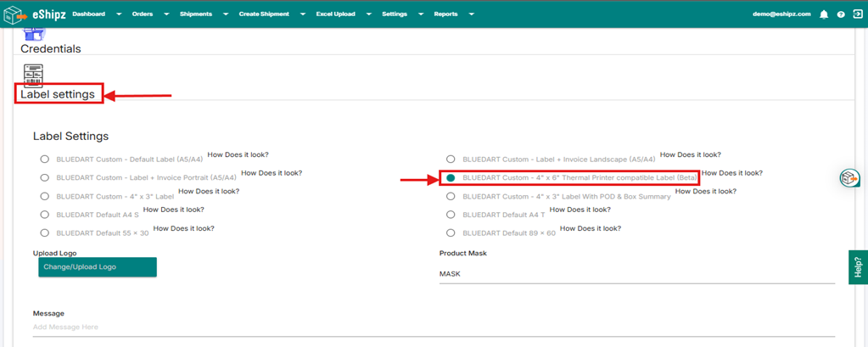868x347 pixels.
Task: Select 4" x 6" Thermal Printer compatible Label radio
Action: coord(451,177)
